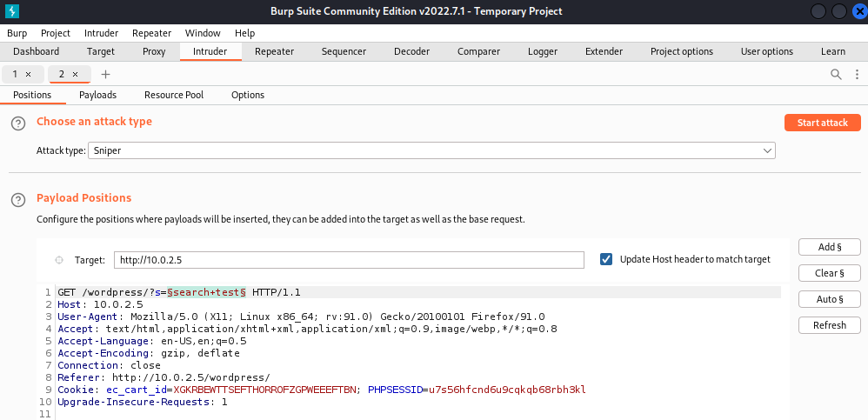The height and width of the screenshot is (420, 868).
Task: Click the §search+test§ payload marker
Action: pos(206,292)
